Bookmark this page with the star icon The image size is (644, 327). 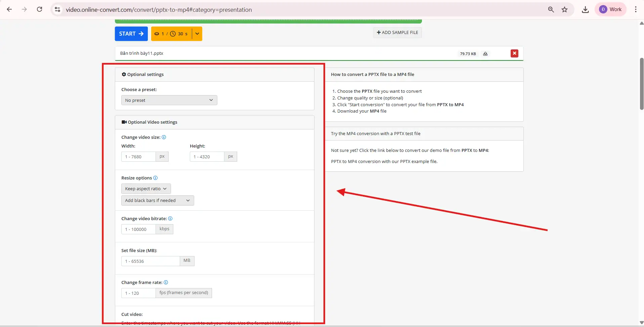564,9
